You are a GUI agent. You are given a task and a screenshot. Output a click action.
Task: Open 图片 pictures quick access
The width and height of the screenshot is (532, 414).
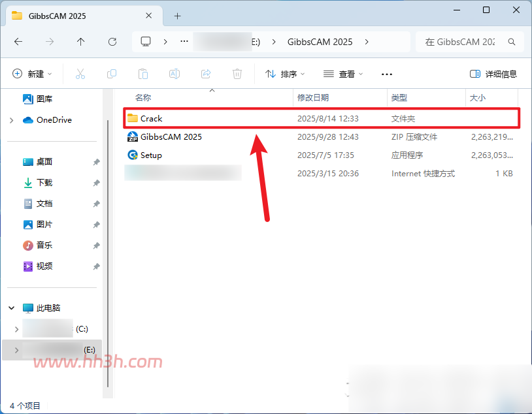tap(37, 225)
